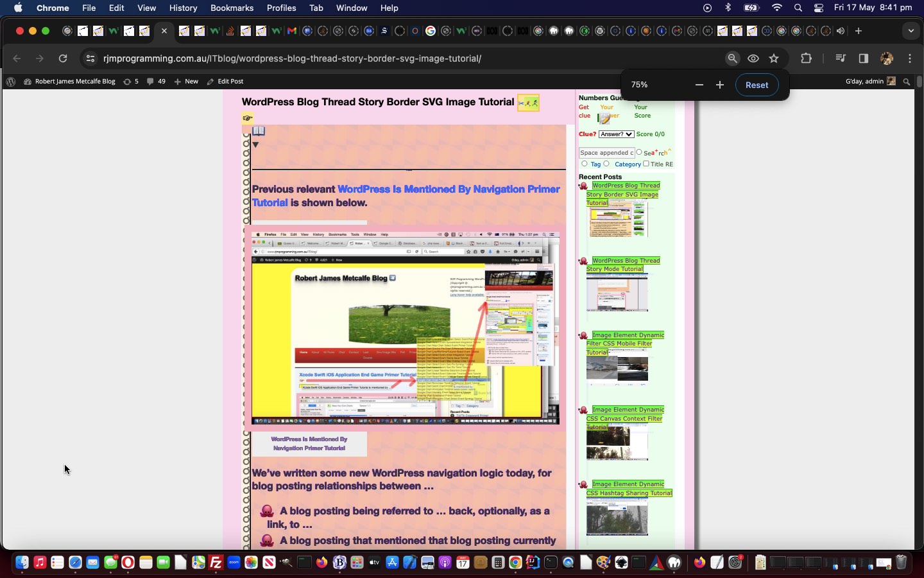Open the Edit menu

(x=116, y=8)
